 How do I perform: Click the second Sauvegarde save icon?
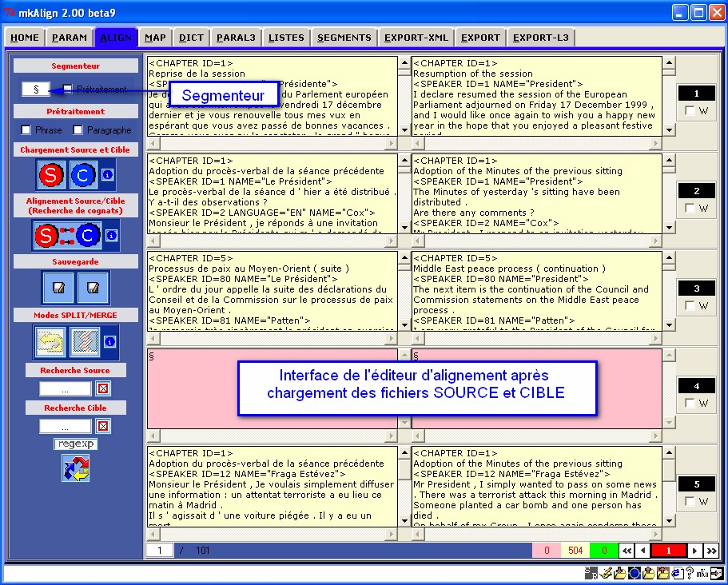(93, 288)
